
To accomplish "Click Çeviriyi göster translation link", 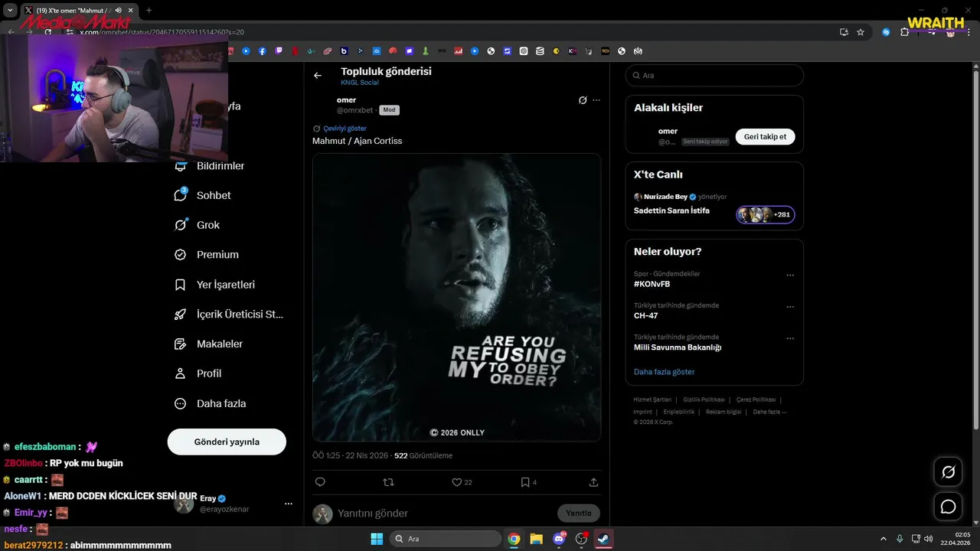I will [x=345, y=129].
